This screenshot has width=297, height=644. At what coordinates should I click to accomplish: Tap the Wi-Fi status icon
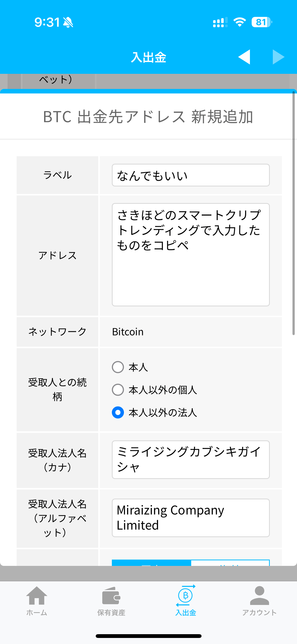click(240, 22)
